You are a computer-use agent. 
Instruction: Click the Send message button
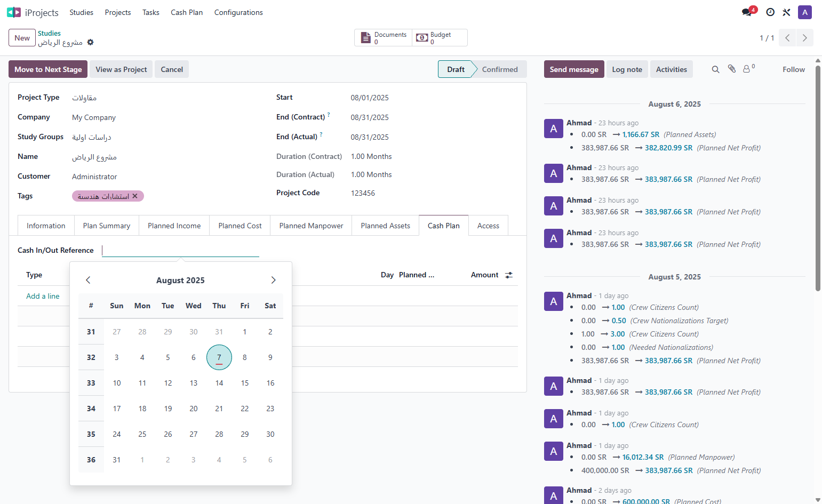574,69
